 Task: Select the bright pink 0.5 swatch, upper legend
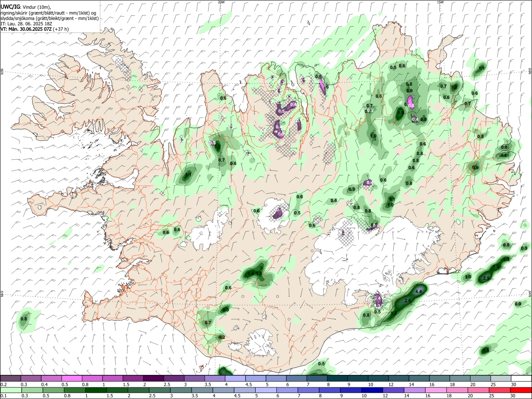coord(71,379)
